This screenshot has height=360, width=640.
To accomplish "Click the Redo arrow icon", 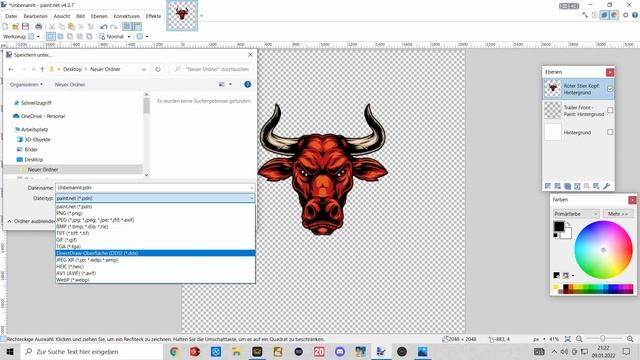I will [x=113, y=27].
